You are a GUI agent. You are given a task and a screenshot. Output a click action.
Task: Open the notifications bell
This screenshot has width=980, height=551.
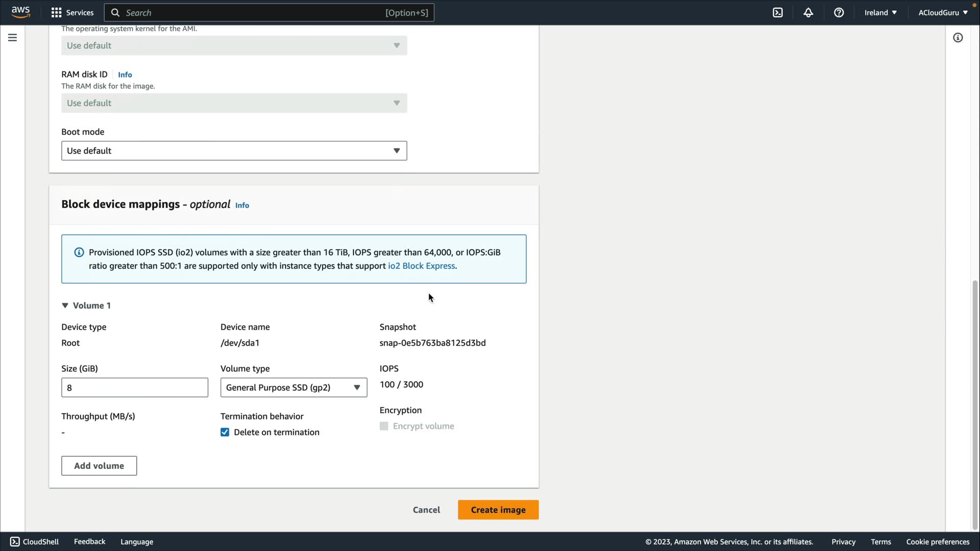coord(808,13)
